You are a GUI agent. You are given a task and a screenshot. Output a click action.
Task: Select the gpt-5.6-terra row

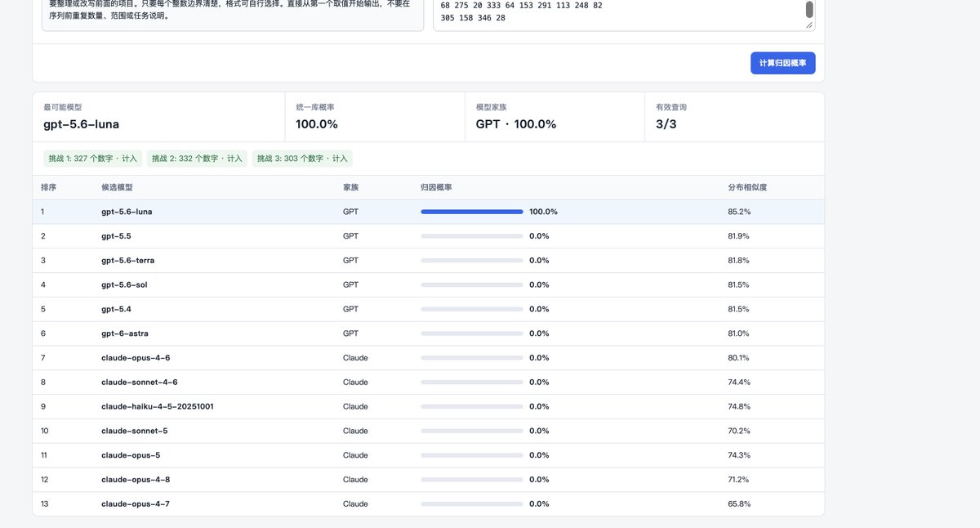(x=428, y=261)
